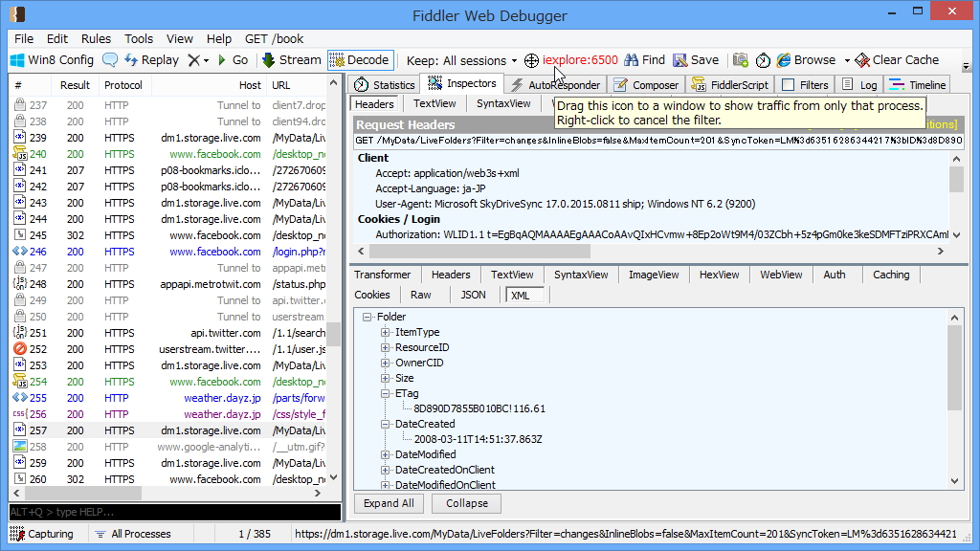Image resolution: width=980 pixels, height=551 pixels.
Task: Expand the DateCreatedOnClient node
Action: [386, 470]
